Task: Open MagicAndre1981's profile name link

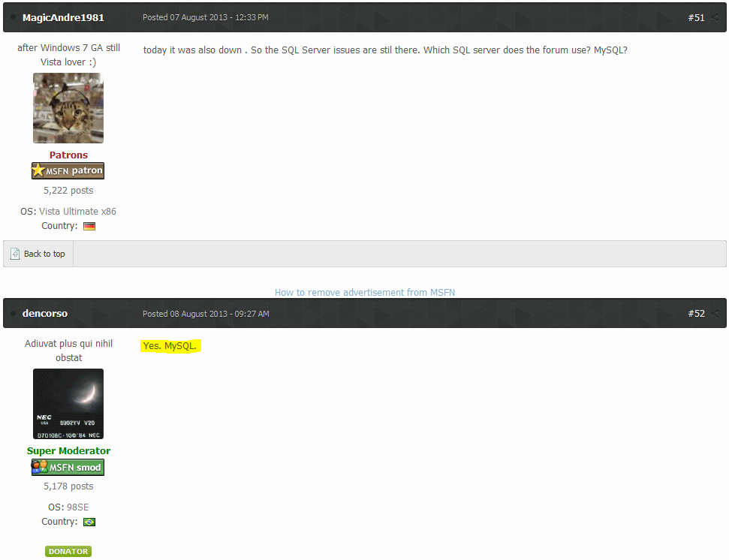Action: point(63,18)
